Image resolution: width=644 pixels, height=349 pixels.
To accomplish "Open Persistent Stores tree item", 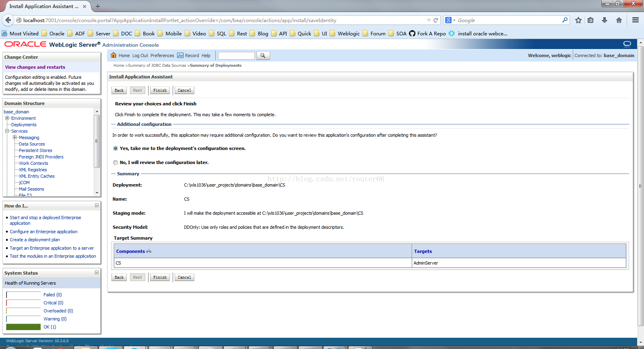I will tap(35, 150).
